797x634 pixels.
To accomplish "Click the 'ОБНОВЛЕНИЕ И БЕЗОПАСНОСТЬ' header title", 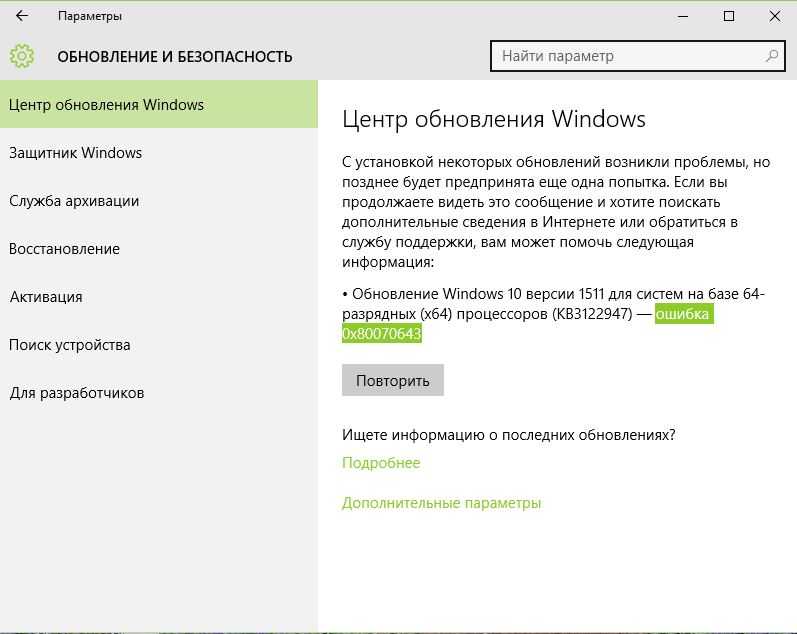I will point(175,56).
